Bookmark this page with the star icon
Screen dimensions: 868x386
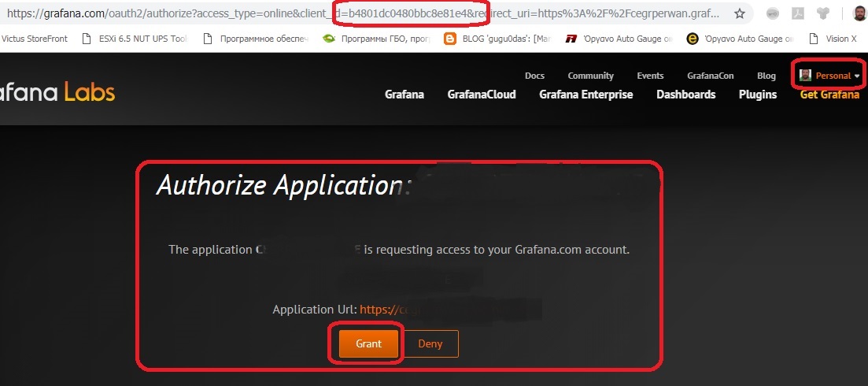pos(739,13)
